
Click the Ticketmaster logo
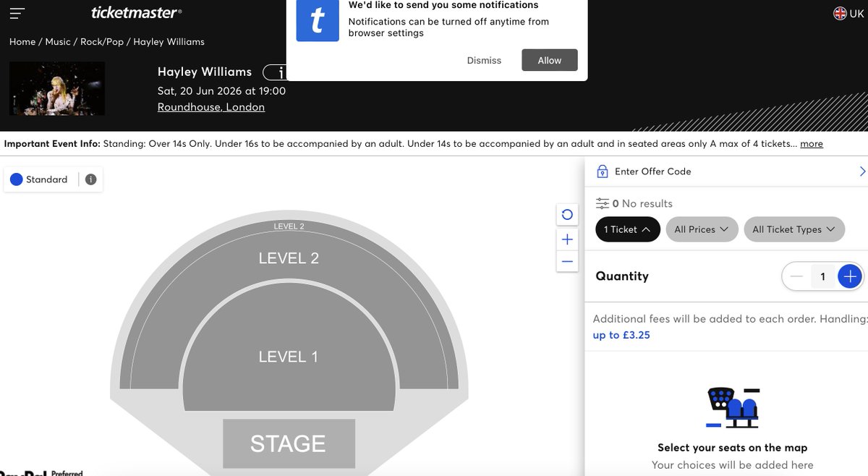137,12
